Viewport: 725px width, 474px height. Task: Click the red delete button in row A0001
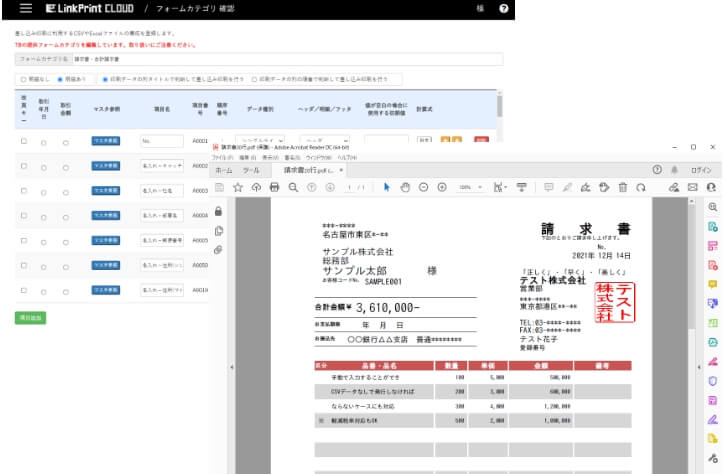[x=481, y=139]
